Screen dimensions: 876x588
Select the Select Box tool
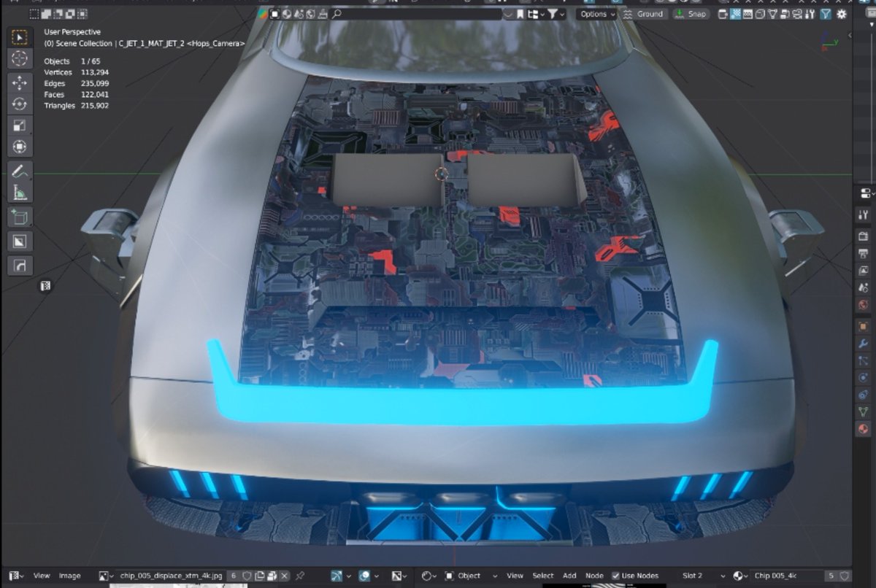20,37
